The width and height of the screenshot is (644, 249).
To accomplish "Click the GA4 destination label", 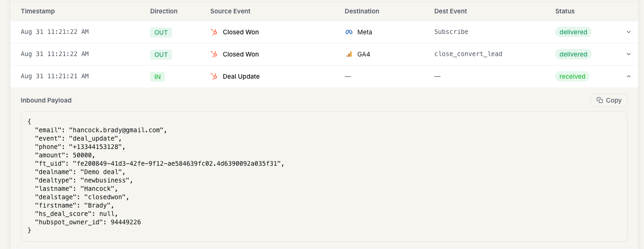I will pyautogui.click(x=364, y=54).
